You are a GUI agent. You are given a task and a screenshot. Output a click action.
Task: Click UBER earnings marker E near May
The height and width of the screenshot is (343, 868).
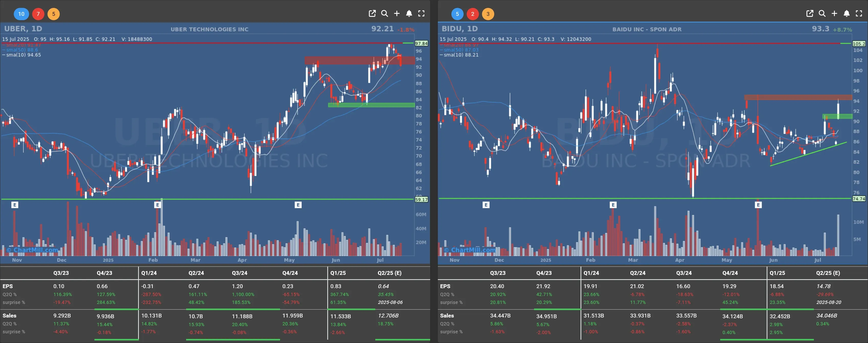(x=298, y=205)
